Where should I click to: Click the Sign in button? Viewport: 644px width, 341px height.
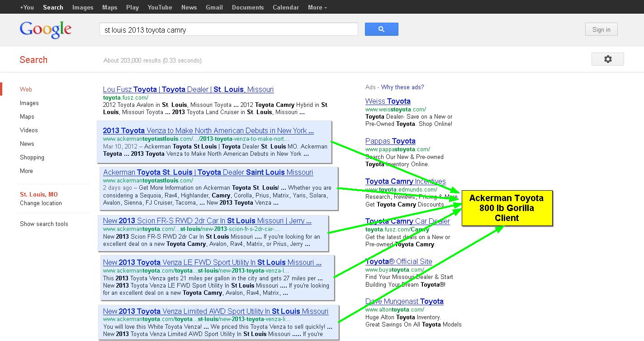click(601, 29)
